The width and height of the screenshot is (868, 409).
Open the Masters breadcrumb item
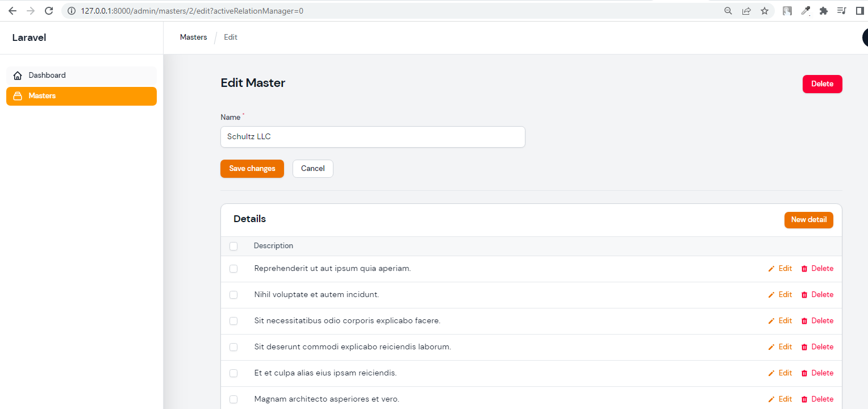193,37
